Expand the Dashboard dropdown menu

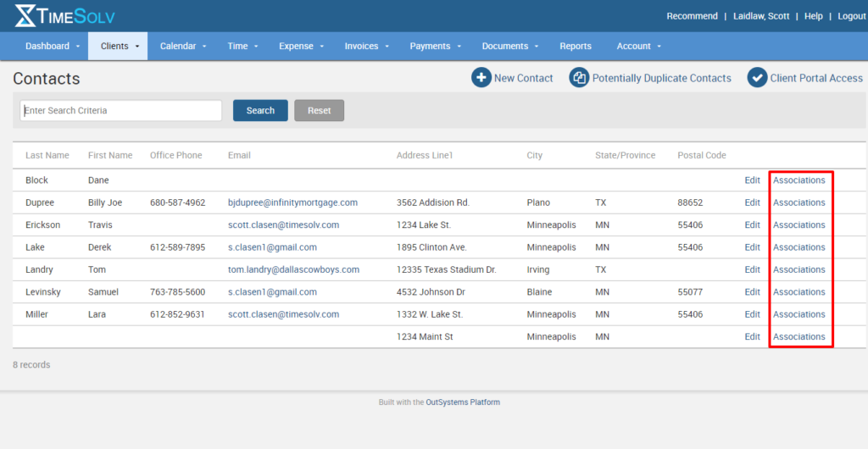click(x=53, y=46)
